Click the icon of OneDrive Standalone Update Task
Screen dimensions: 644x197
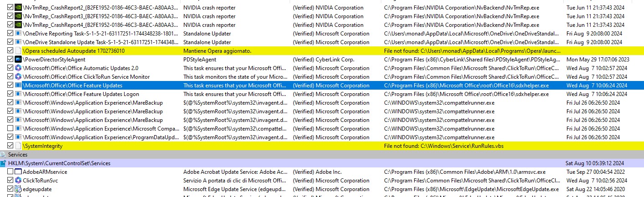click(18, 42)
